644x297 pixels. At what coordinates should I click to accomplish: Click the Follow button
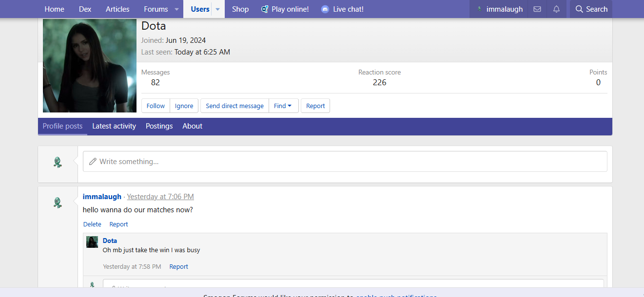pos(156,106)
